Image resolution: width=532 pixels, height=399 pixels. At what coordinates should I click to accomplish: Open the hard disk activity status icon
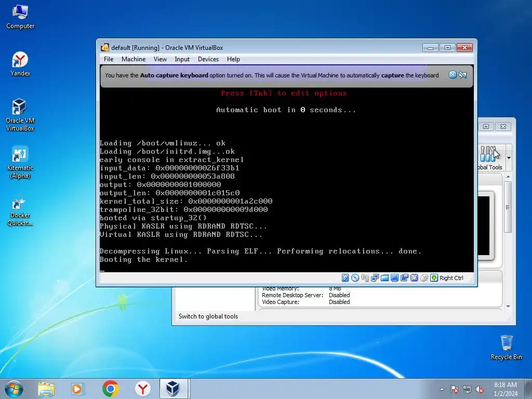point(345,278)
